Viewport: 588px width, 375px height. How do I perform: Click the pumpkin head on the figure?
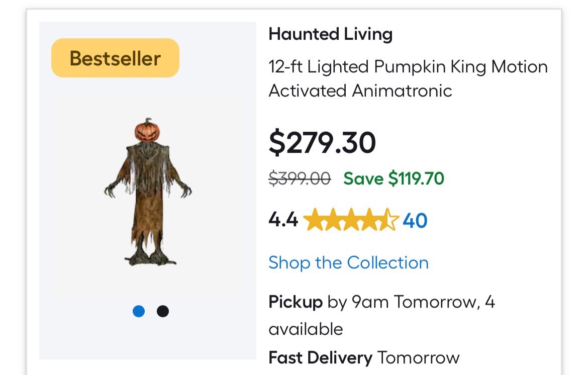point(147,130)
